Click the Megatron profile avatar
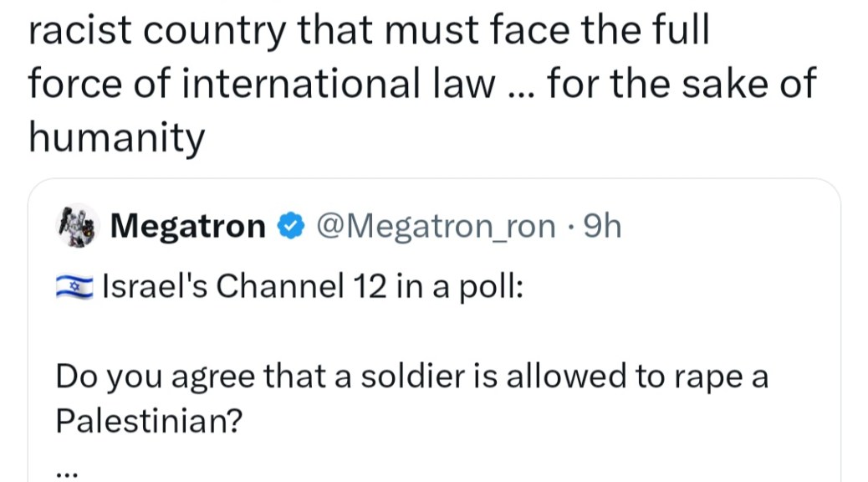The height and width of the screenshot is (482, 868). 78,226
